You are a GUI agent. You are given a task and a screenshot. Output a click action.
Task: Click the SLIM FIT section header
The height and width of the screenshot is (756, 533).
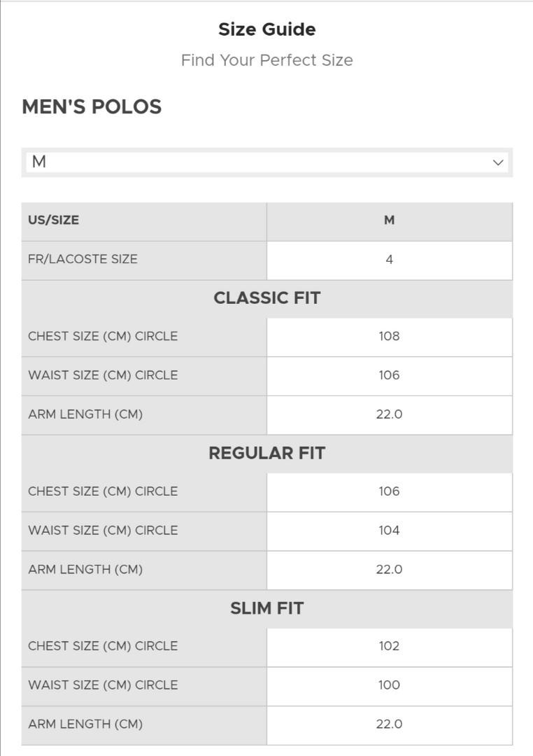pyautogui.click(x=266, y=608)
